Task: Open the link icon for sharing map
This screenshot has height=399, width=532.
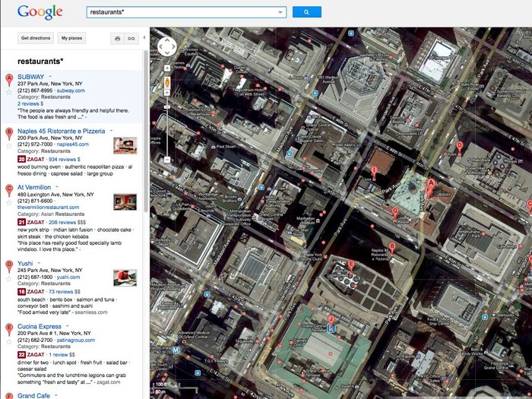Action: point(131,38)
